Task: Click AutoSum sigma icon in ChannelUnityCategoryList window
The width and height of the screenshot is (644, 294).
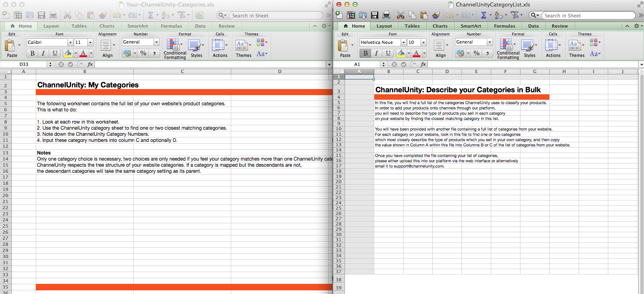Action: click(484, 15)
